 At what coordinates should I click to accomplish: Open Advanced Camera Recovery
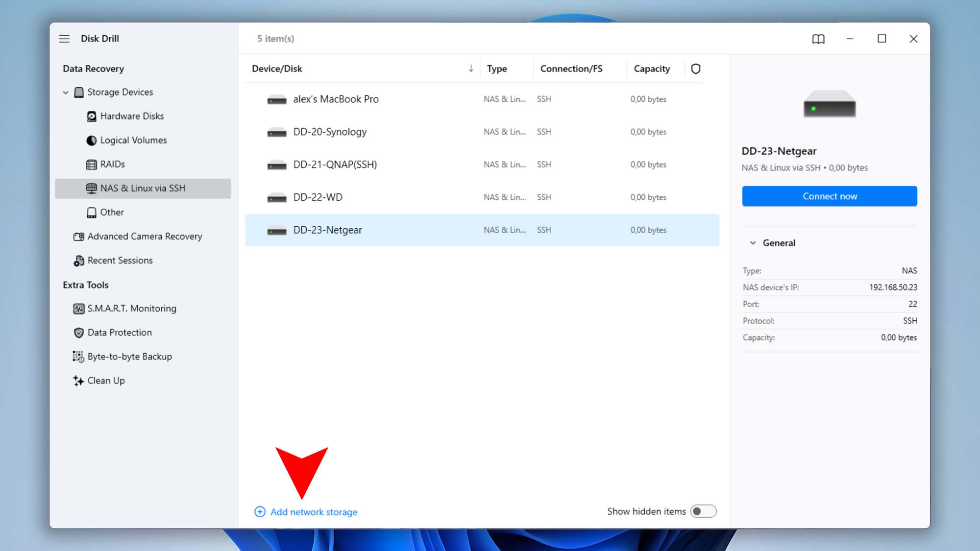coord(145,236)
